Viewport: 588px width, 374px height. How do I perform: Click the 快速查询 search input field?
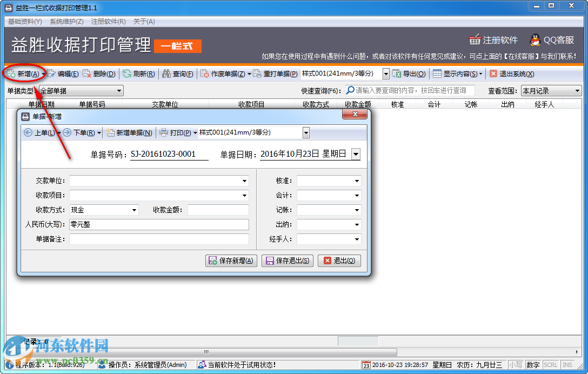[410, 90]
